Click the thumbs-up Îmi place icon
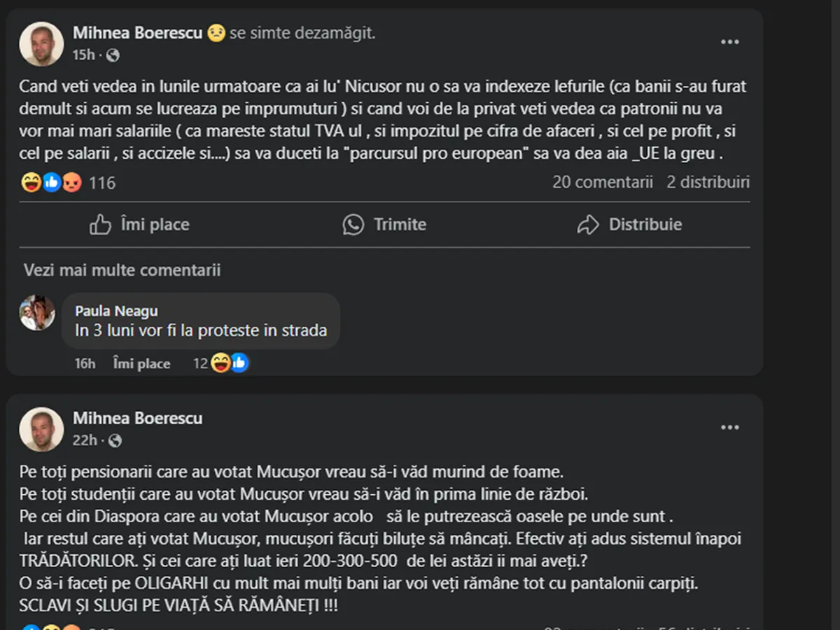840x630 pixels. 100,225
